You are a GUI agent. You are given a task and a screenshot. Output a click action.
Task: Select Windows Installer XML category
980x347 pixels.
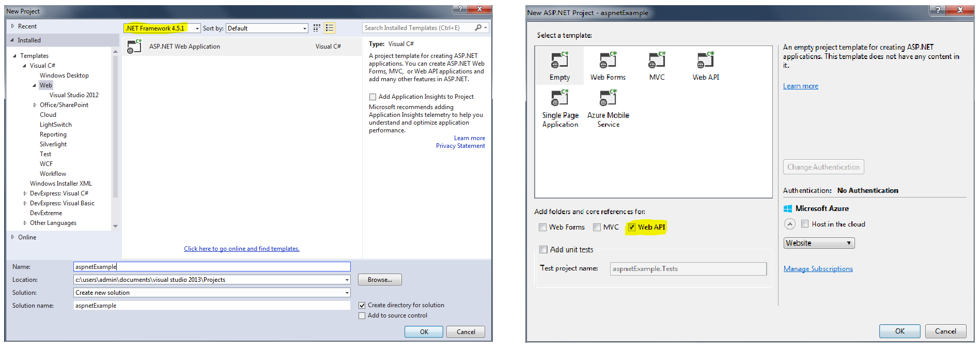click(61, 184)
